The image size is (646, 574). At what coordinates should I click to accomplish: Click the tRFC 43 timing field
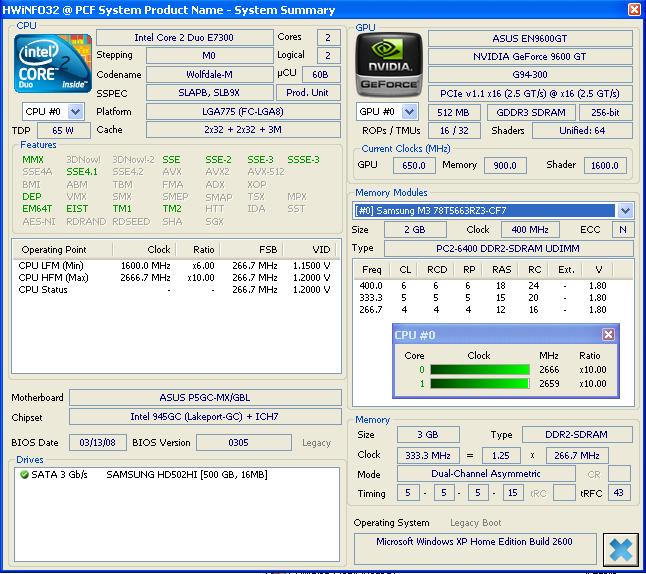618,493
